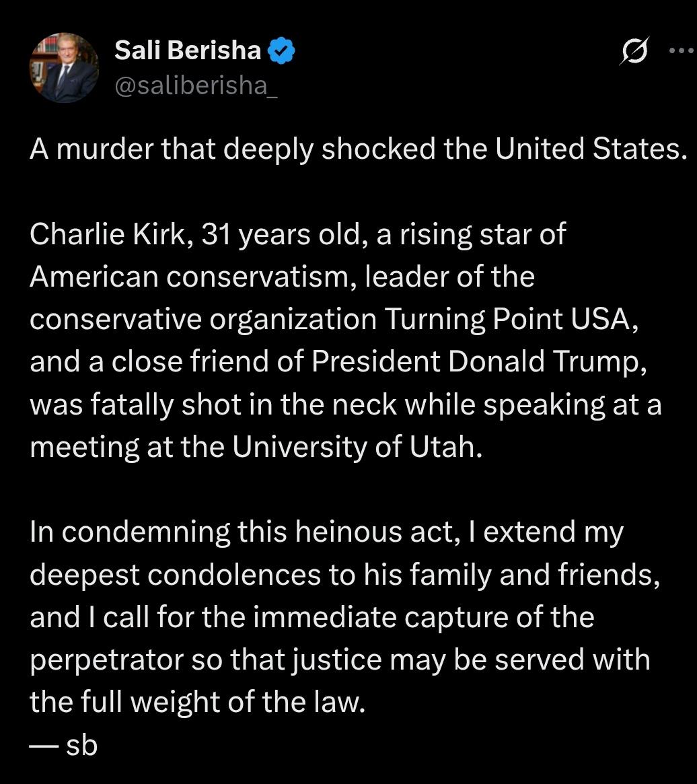Image resolution: width=697 pixels, height=784 pixels.
Task: Click the phrase 'deepest condolences'
Action: 175,574
